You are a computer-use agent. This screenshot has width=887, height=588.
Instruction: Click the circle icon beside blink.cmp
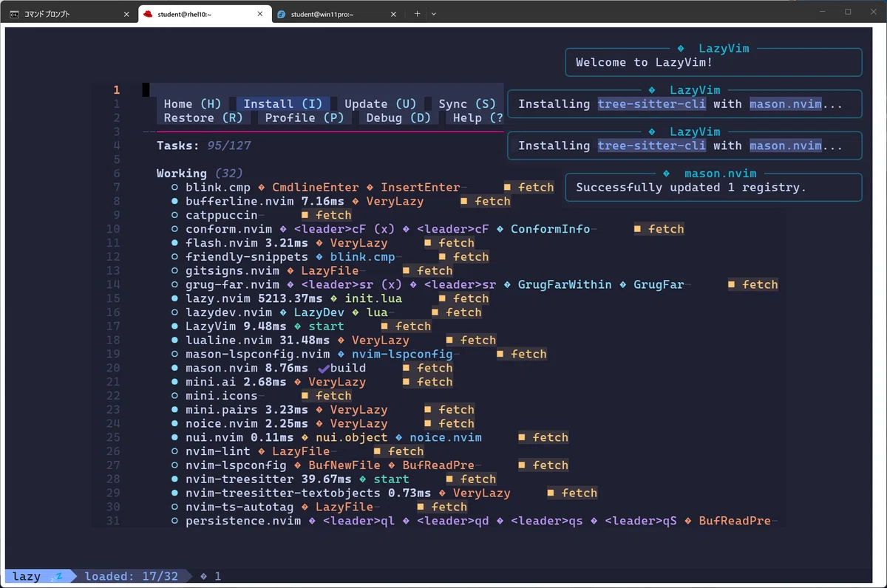click(x=174, y=188)
